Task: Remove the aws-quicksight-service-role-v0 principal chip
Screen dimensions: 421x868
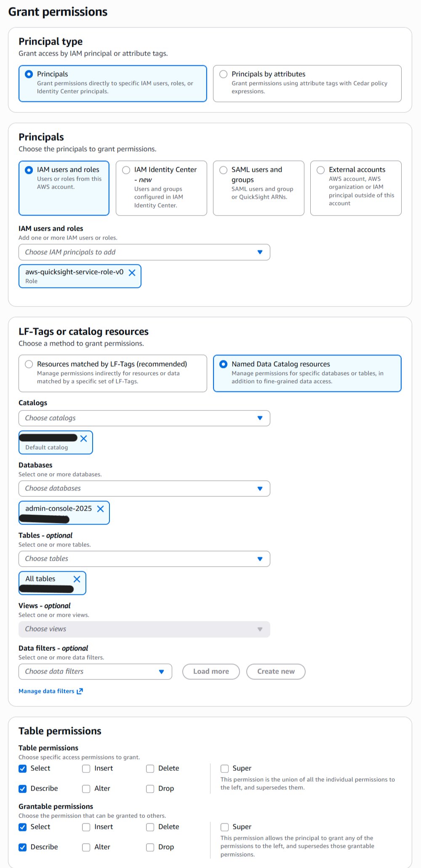Action: pos(132,273)
